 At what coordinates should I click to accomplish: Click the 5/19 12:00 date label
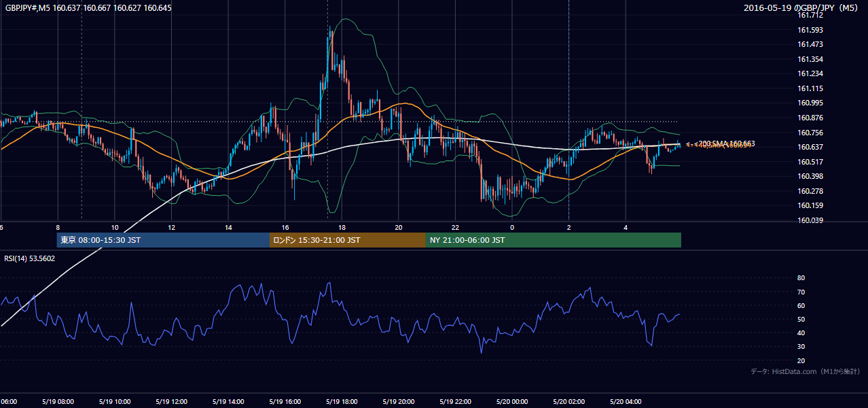coord(171,402)
